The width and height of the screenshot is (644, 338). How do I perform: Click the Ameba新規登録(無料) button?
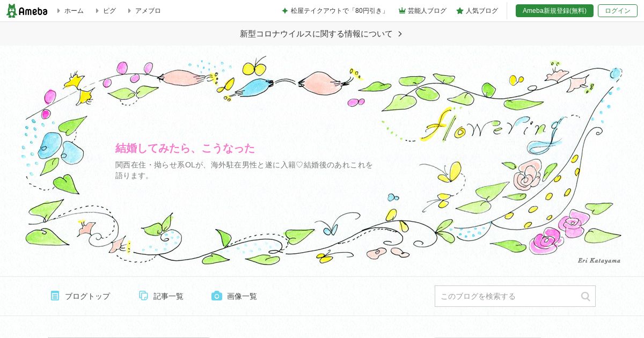554,11
